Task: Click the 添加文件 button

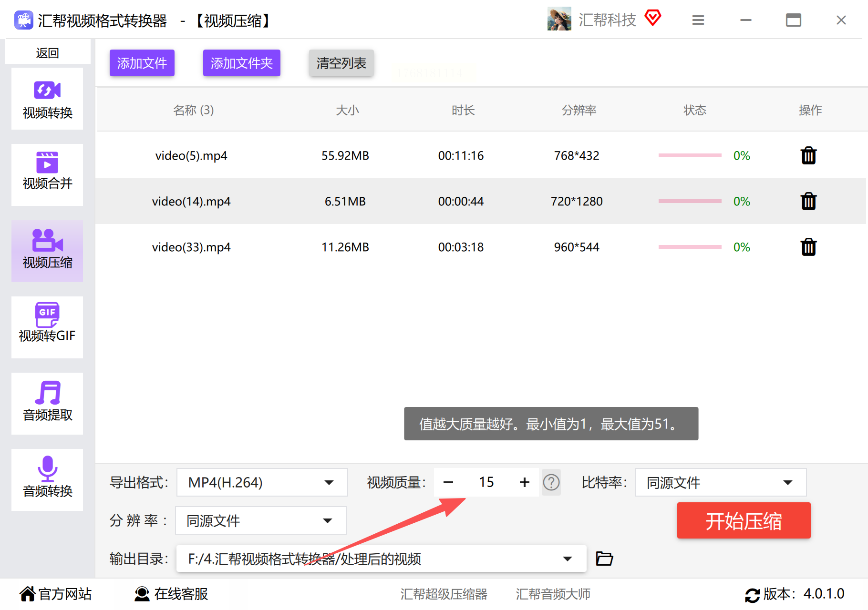Action: point(142,63)
